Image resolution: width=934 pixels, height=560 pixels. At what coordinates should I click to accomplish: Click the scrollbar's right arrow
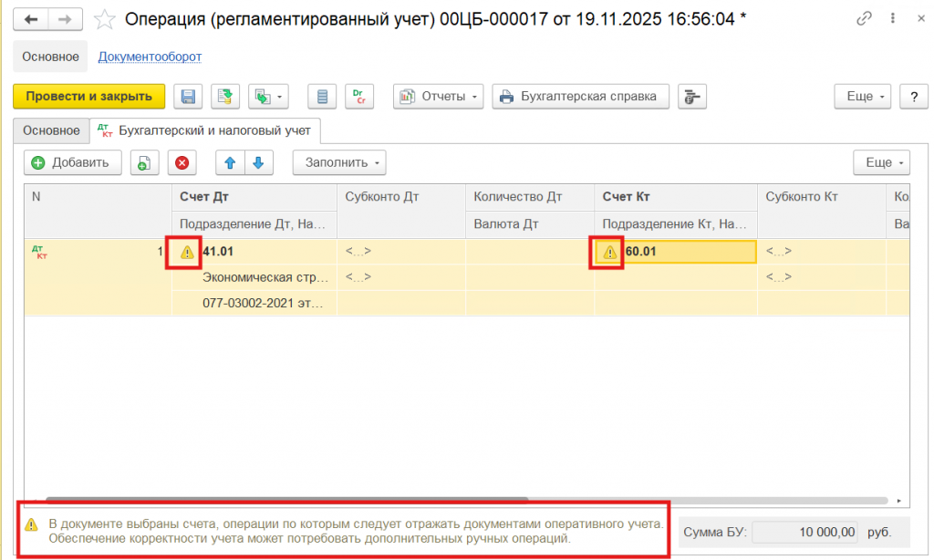tap(898, 501)
